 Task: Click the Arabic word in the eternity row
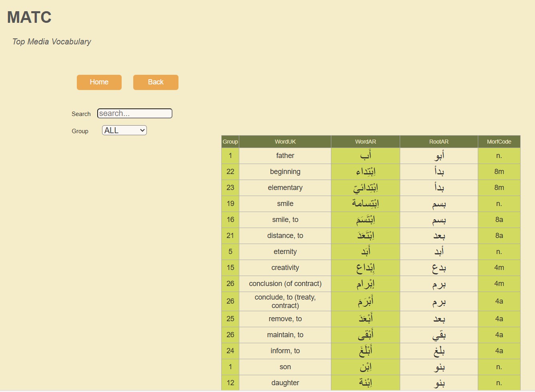coord(366,252)
